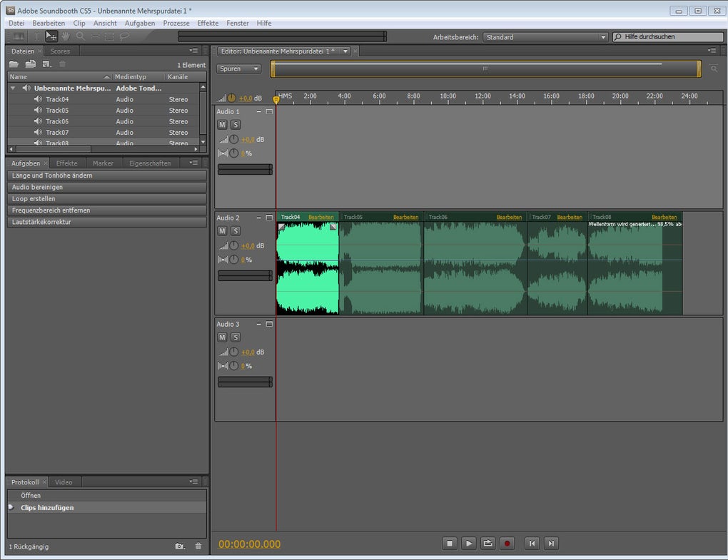The image size is (728, 560).
Task: Click the Hilfe durchsuchen search field
Action: point(667,36)
